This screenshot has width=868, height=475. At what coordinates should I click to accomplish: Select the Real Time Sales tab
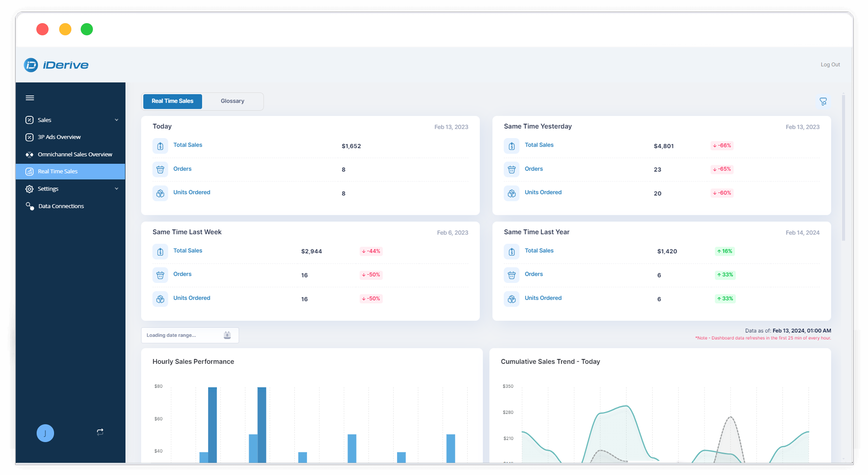point(172,101)
